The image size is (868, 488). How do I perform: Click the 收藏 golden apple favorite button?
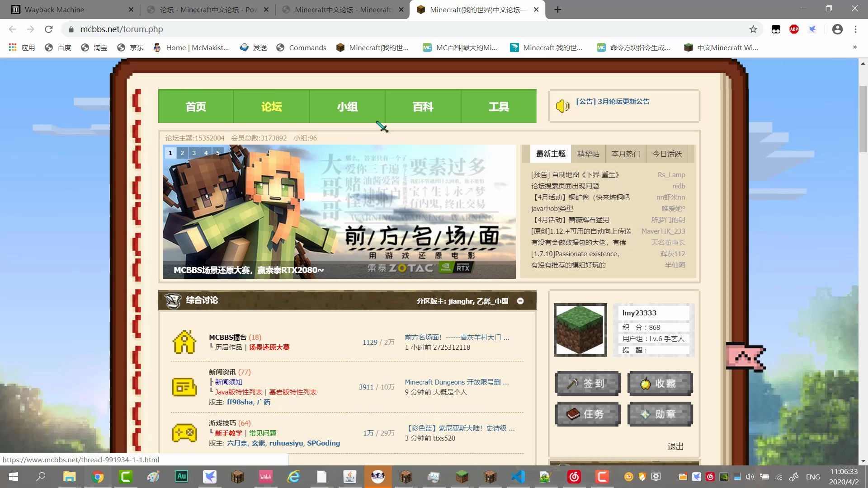pos(660,384)
